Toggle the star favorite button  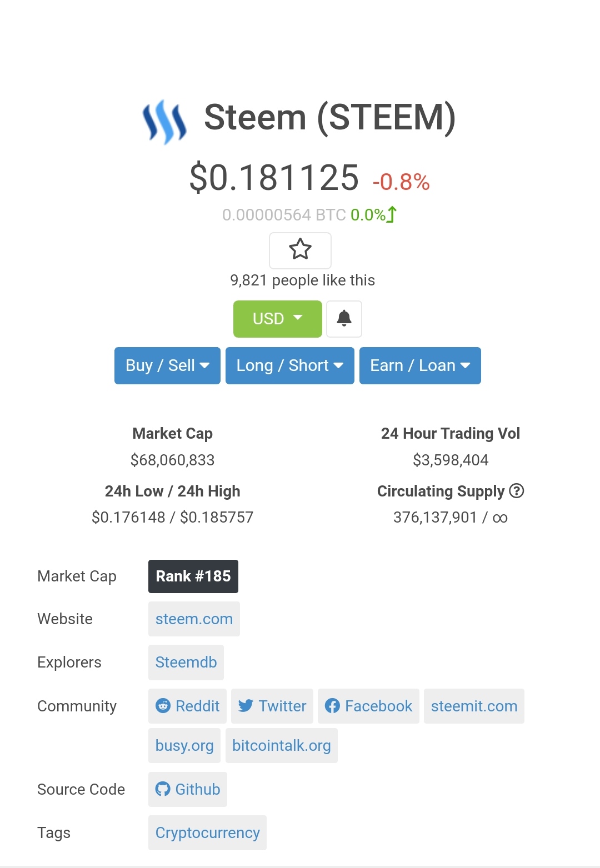coord(300,250)
